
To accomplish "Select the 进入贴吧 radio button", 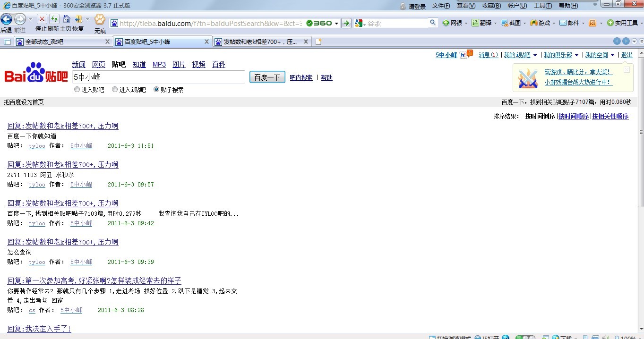I will (x=77, y=89).
